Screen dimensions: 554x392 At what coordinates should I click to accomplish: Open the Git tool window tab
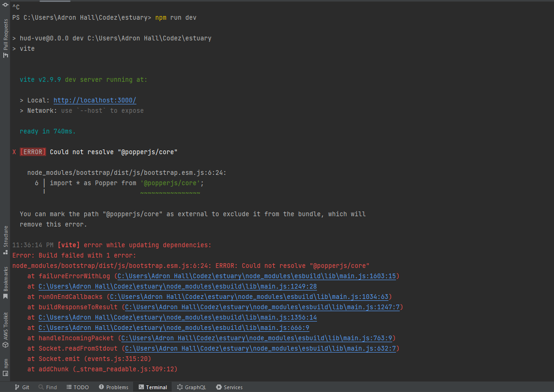pyautogui.click(x=22, y=387)
